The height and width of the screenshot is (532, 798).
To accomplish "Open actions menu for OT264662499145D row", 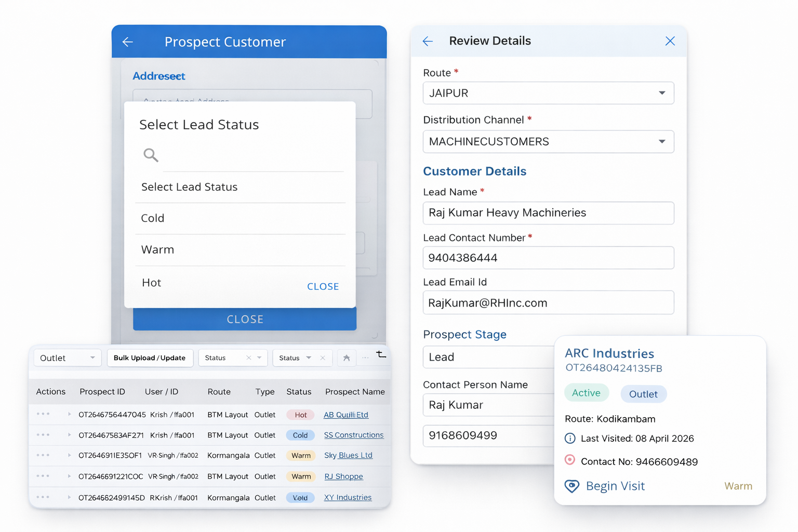I will tap(43, 497).
